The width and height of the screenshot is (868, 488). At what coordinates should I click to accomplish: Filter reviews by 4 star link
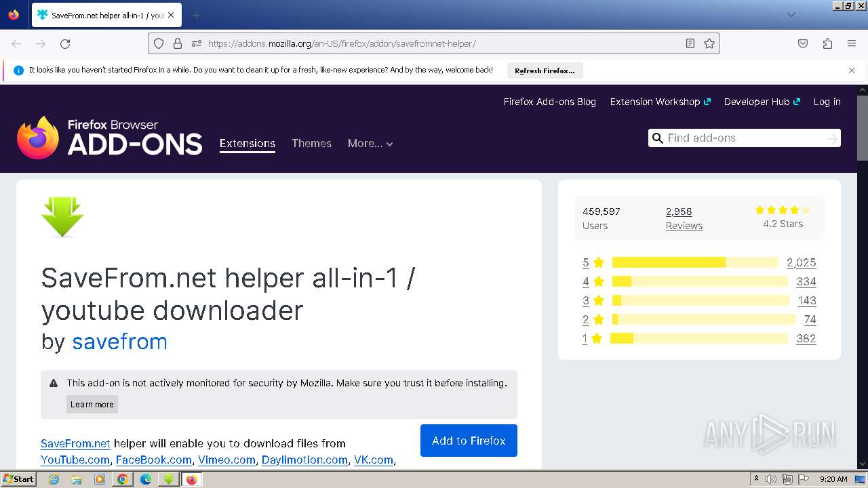[586, 281]
